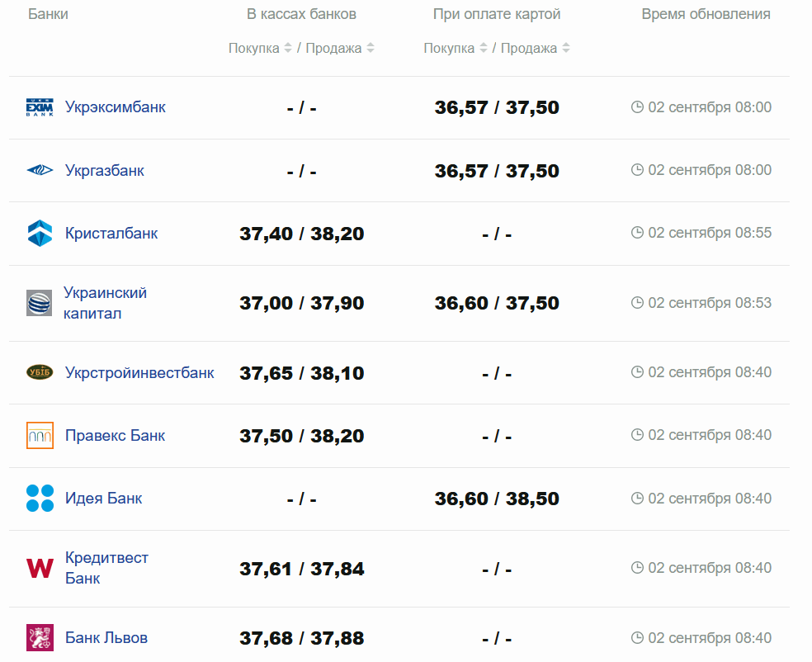
Task: Open the Укргазбанк bank link
Action: (105, 171)
